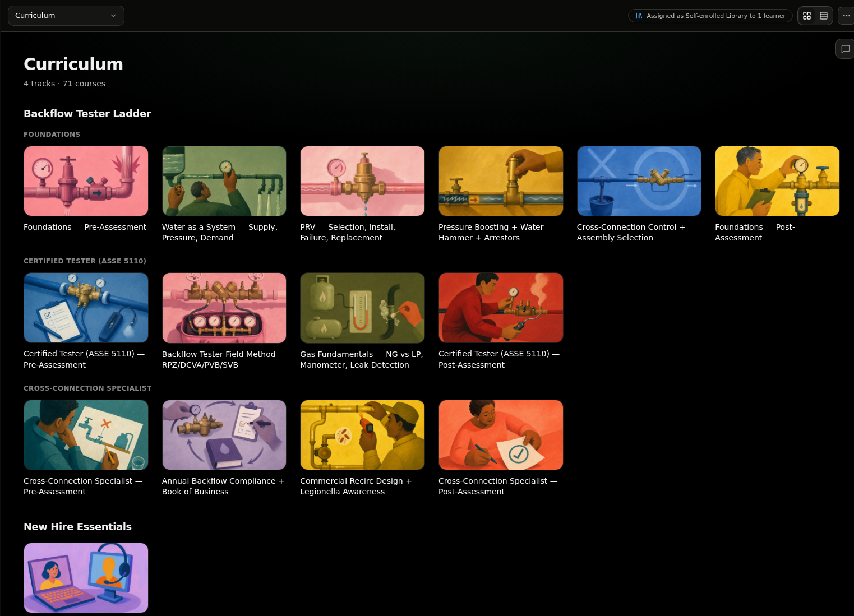Switch to grid view layout

(807, 16)
